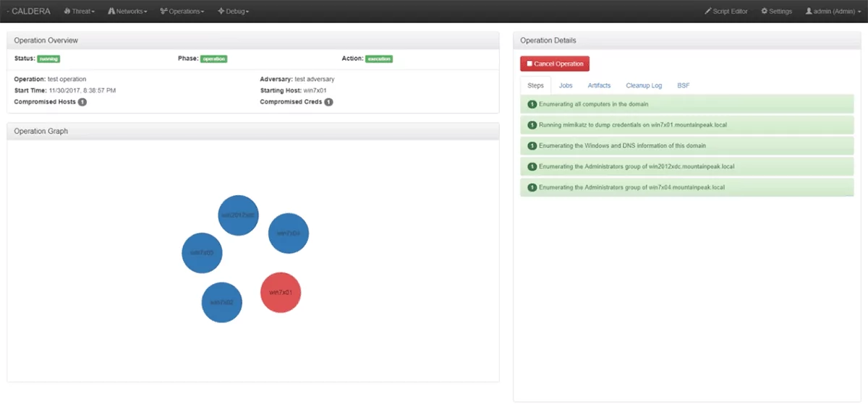Click the start time '11/30/2017, 8:38:57 PM'
The height and width of the screenshot is (404, 868).
click(x=82, y=90)
